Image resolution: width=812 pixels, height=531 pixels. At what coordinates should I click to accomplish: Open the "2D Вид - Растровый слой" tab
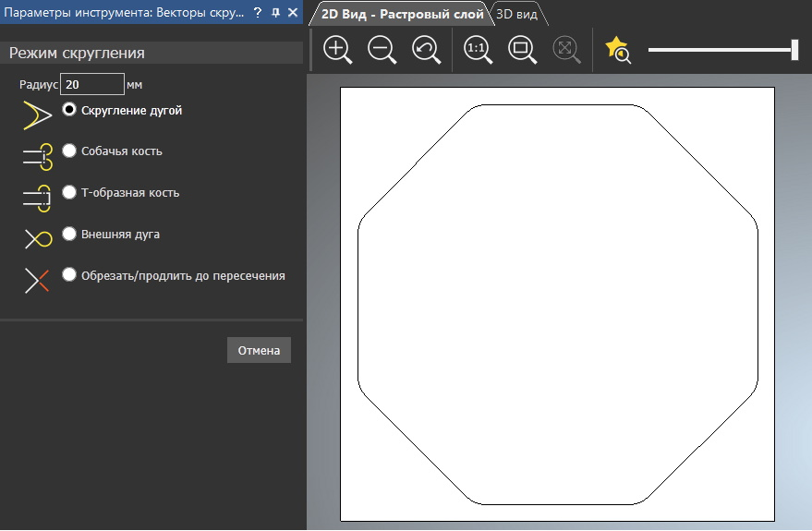pyautogui.click(x=402, y=14)
